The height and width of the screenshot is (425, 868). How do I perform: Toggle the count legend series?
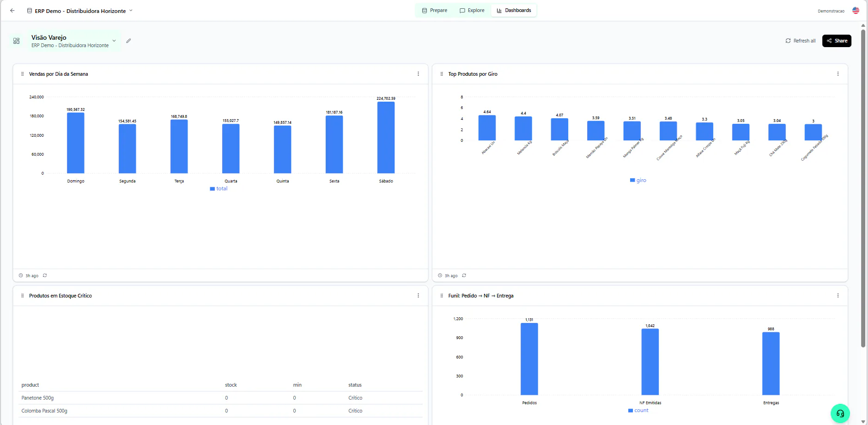(x=638, y=410)
